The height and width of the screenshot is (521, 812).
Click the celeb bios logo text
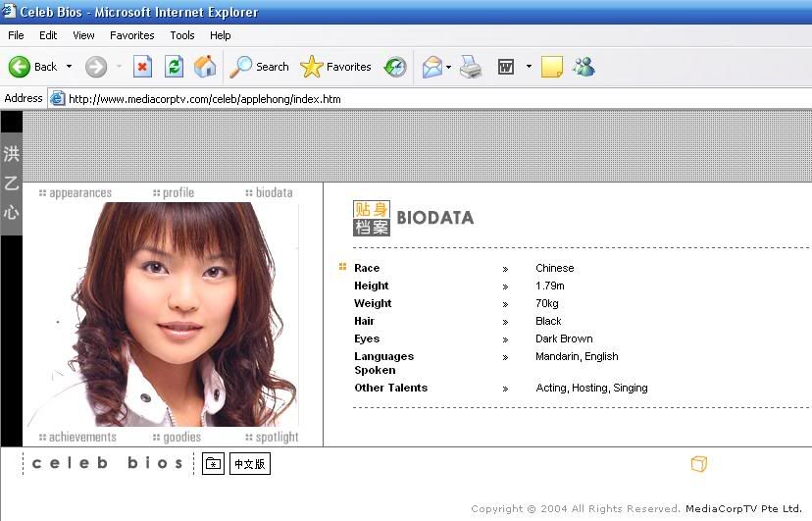coord(108,462)
